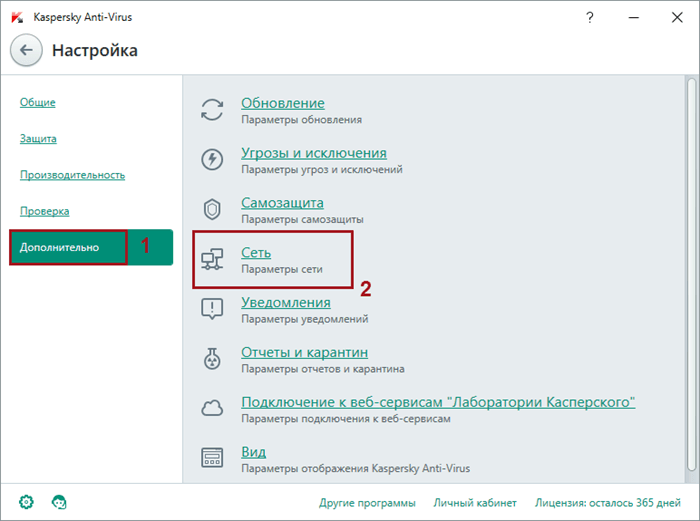Switch to the Защита section
Image resolution: width=700 pixels, height=521 pixels.
(38, 138)
